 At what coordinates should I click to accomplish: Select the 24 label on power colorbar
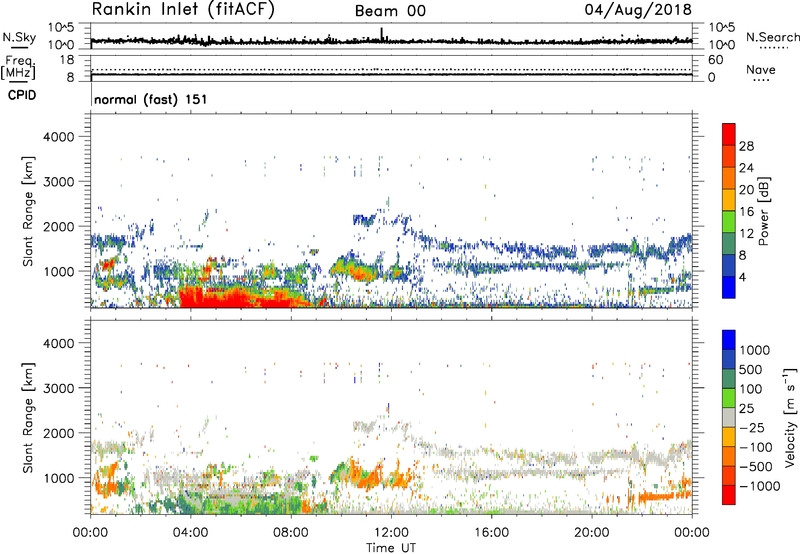[x=746, y=168]
